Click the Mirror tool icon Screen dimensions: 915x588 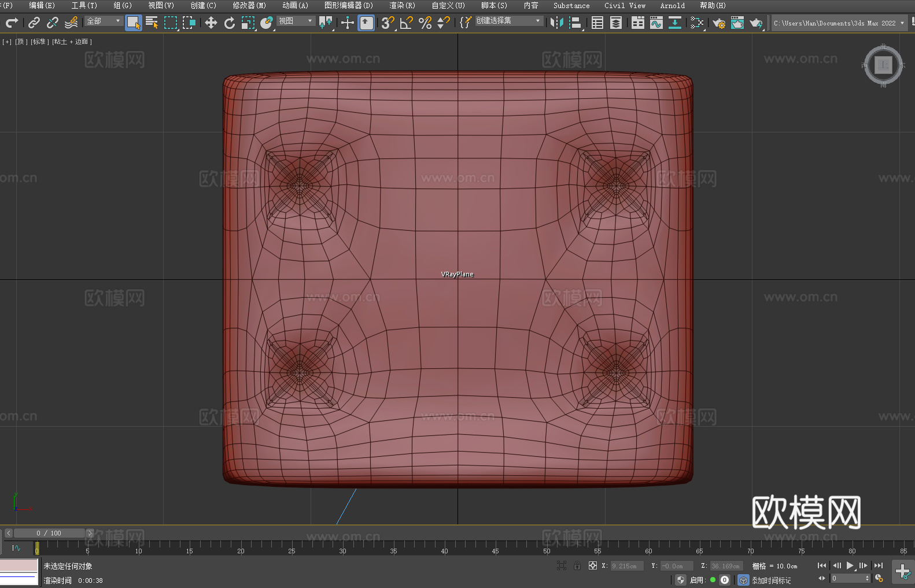557,23
